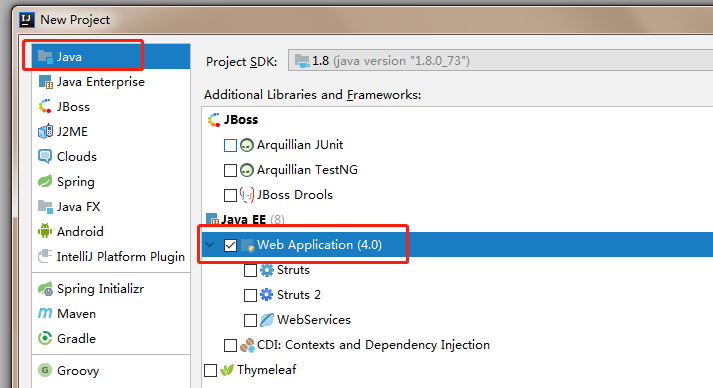The width and height of the screenshot is (713, 388).
Task: Click the Clouds speech bubble icon
Action: (x=45, y=156)
